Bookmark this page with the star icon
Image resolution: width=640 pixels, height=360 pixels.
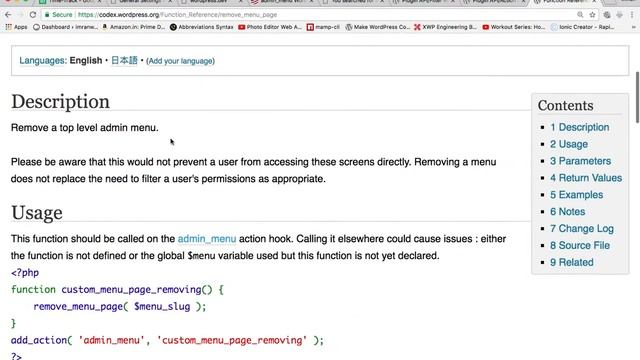(x=592, y=15)
